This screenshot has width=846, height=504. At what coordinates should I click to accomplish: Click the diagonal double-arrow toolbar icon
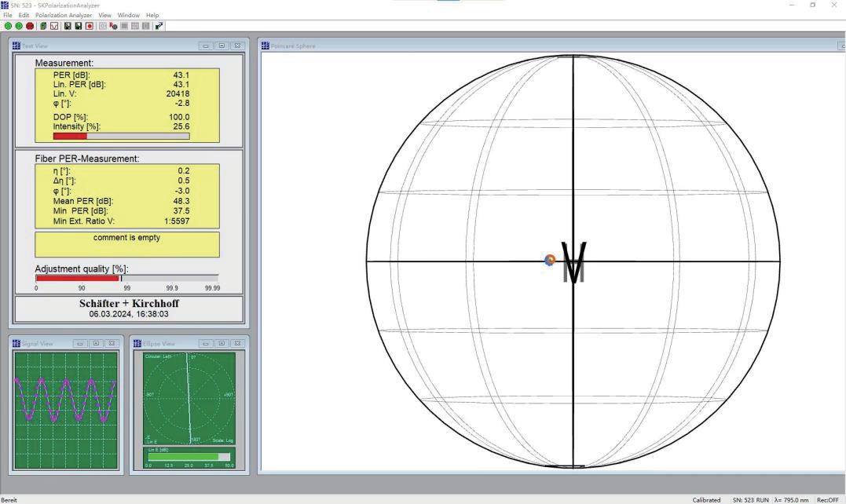point(160,26)
